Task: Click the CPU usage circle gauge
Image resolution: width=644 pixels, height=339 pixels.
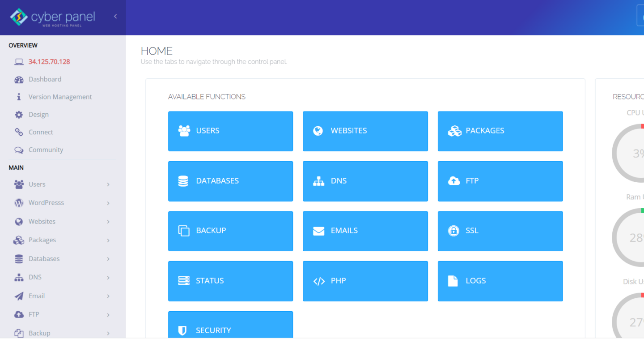Action: pyautogui.click(x=636, y=153)
